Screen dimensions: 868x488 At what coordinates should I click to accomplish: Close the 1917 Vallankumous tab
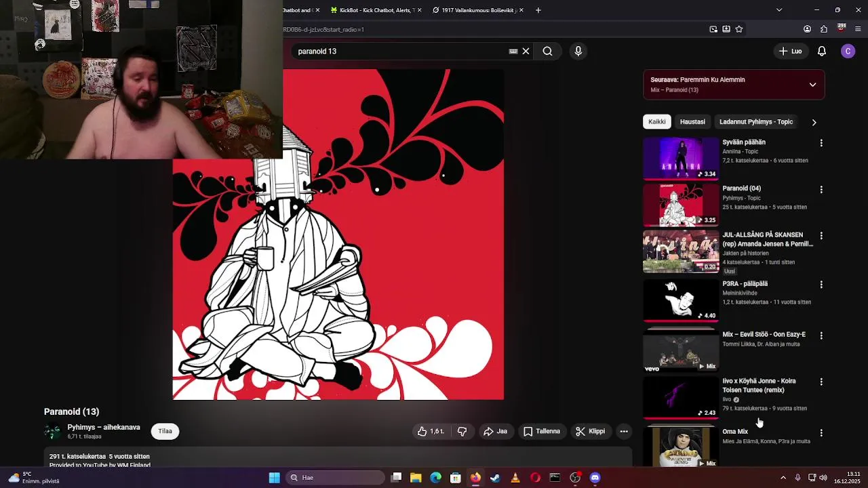coord(521,10)
